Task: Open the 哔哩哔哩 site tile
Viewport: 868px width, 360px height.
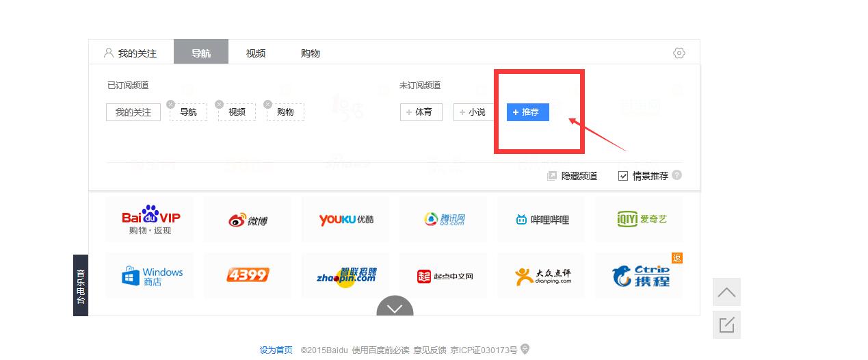Action: 541,219
